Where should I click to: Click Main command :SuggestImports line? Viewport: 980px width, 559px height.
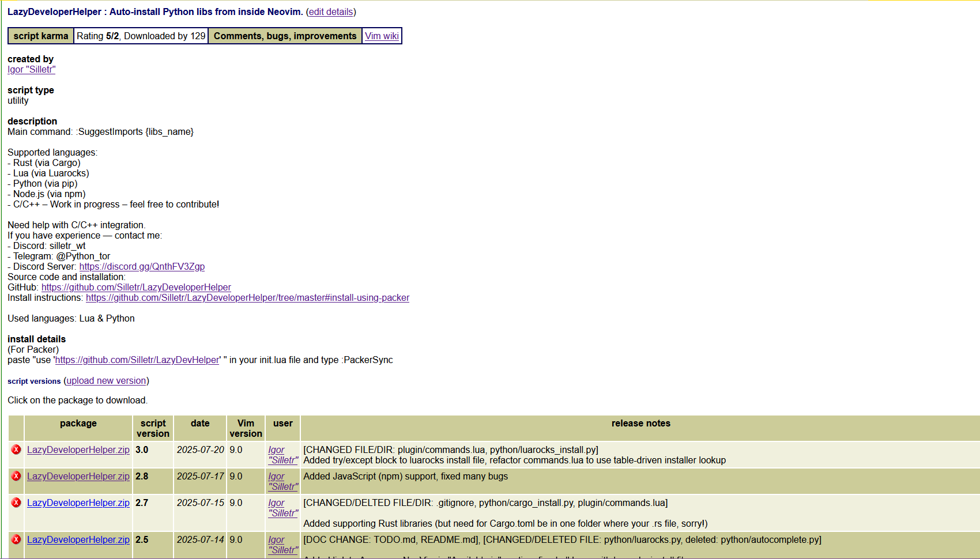tap(101, 131)
